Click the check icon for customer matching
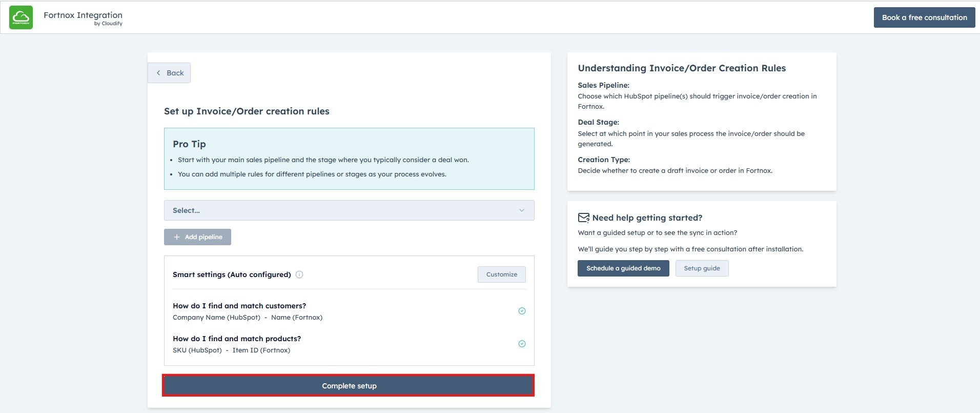 click(522, 311)
